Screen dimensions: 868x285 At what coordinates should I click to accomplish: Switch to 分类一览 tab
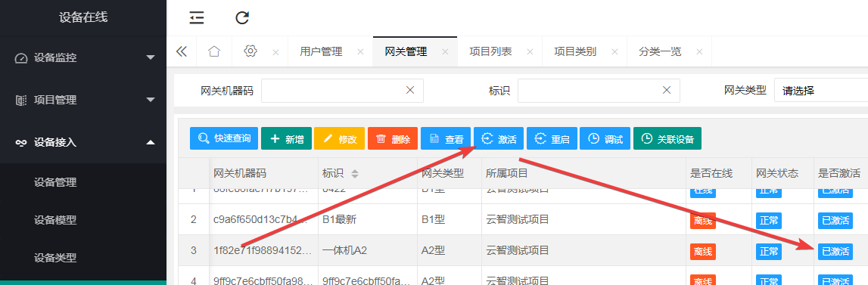coord(660,52)
